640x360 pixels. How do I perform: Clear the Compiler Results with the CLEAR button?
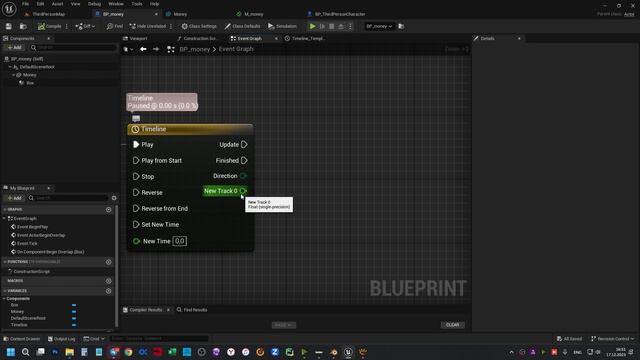click(x=452, y=325)
